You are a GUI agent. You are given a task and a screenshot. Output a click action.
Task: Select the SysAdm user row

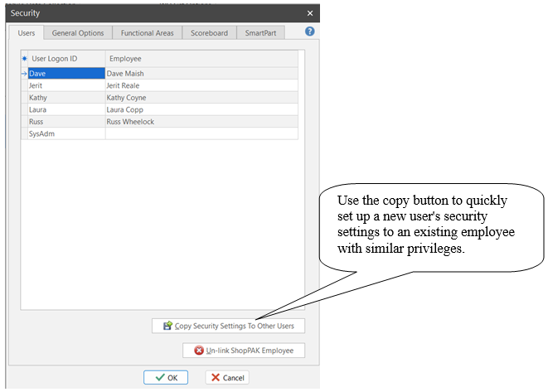pos(65,133)
